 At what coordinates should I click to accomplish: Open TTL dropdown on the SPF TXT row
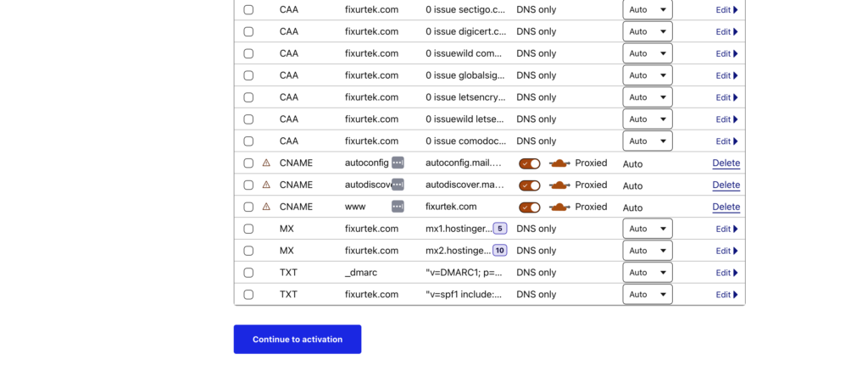647,295
